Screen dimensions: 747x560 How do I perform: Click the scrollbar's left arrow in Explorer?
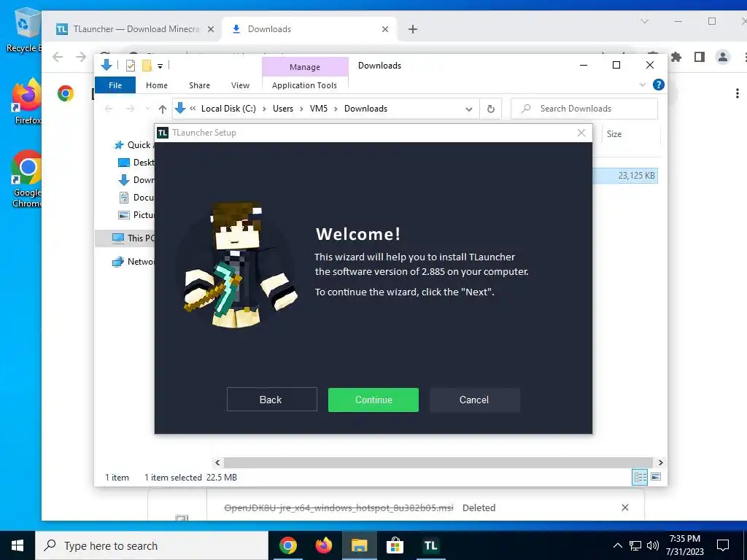pos(217,462)
